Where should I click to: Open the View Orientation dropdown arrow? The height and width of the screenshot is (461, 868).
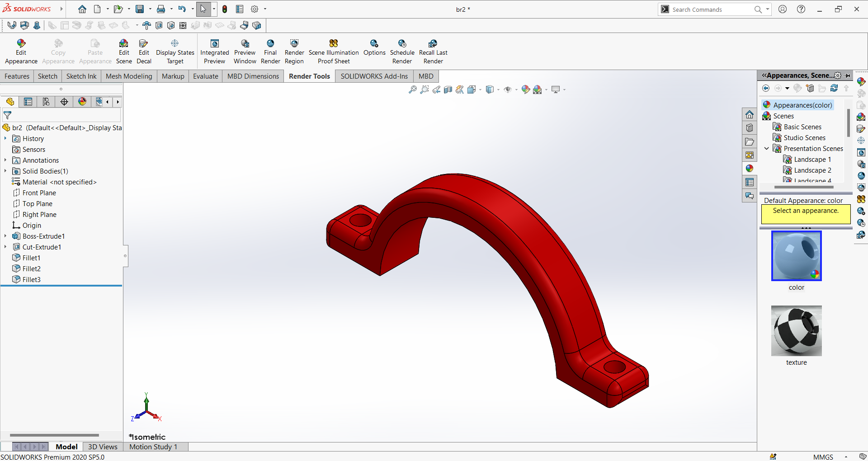tap(480, 89)
